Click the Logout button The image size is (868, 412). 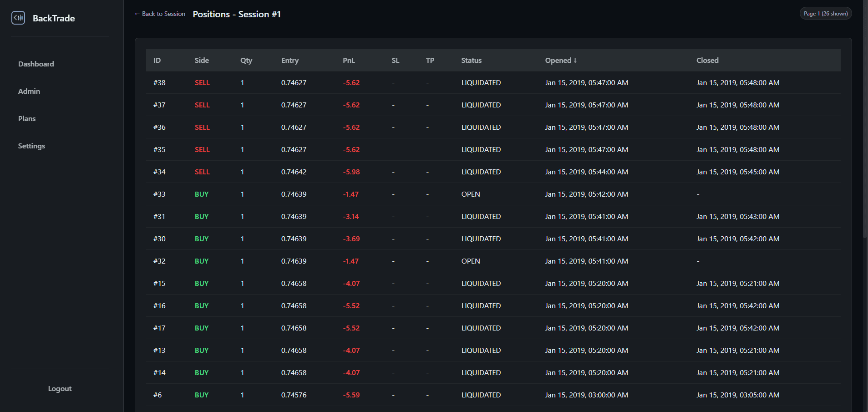click(x=60, y=389)
